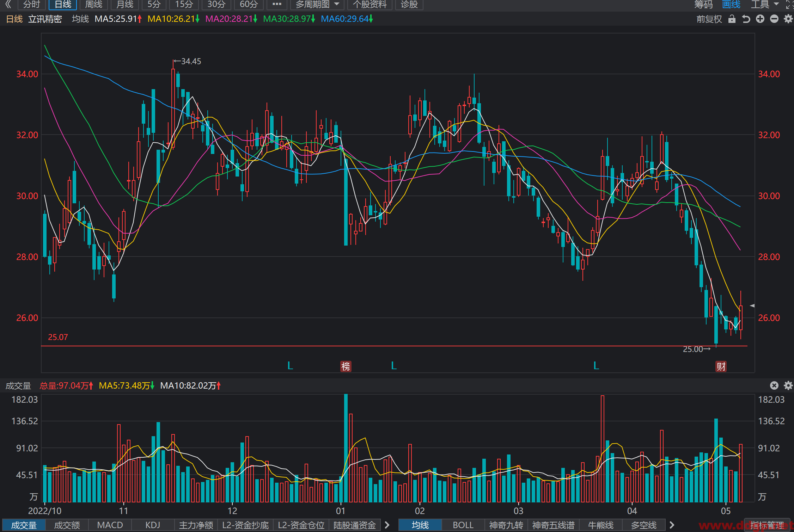Close the 成交量 volume sub-panel
This screenshot has height=532, width=794.
pyautogui.click(x=774, y=385)
